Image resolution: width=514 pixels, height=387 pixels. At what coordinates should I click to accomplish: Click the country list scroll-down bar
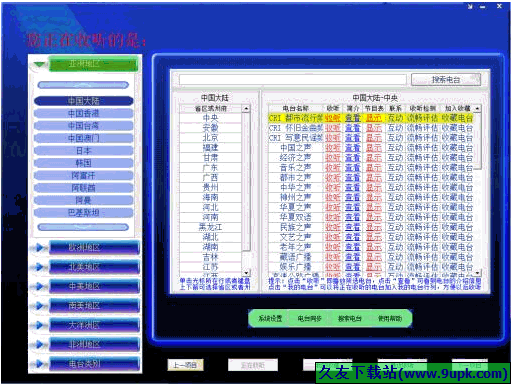tap(83, 227)
